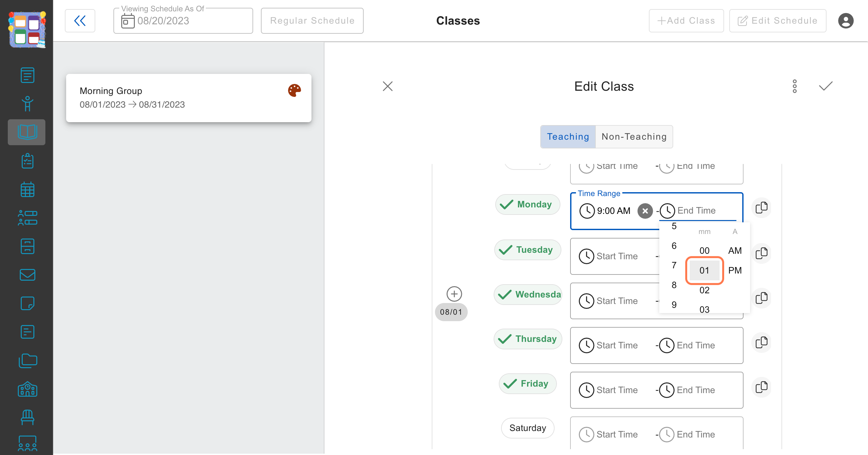Toggle the Friday day chip
868x455 pixels.
[x=527, y=384]
